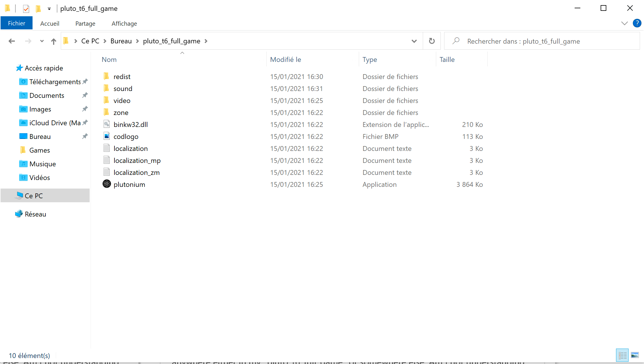The height and width of the screenshot is (364, 644).
Task: Click the Accès rapide star icon
Action: tap(19, 68)
